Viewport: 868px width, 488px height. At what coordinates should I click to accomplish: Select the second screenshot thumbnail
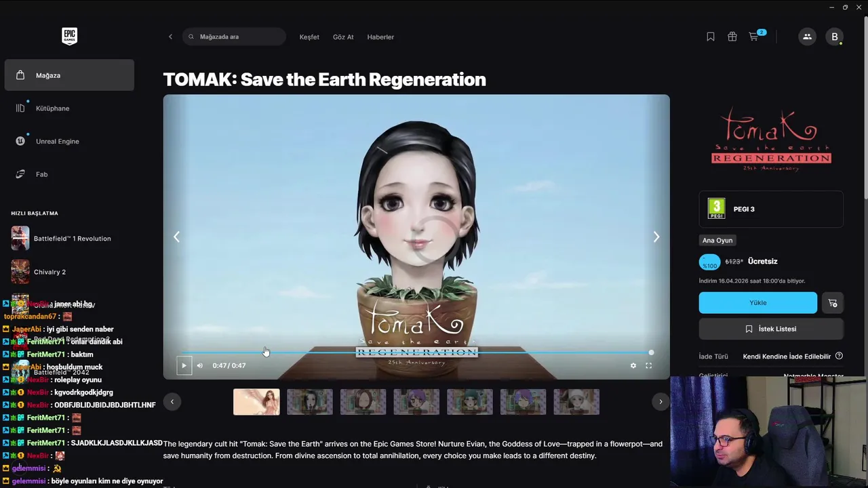tap(310, 402)
